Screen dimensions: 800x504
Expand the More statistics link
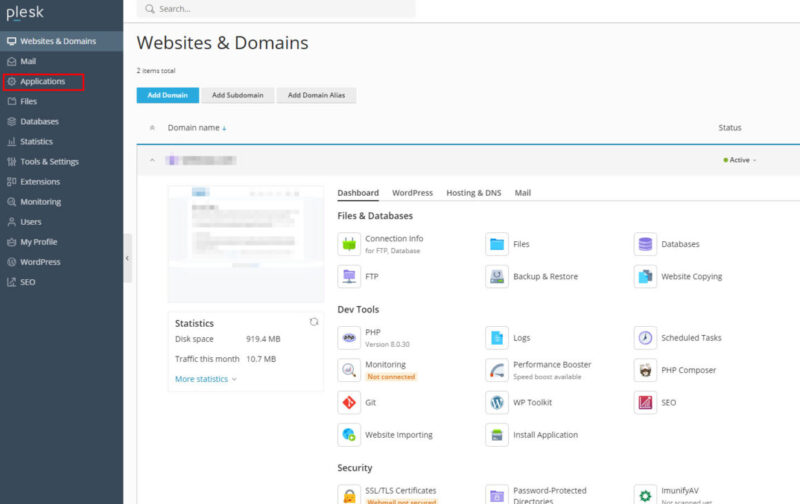[206, 379]
